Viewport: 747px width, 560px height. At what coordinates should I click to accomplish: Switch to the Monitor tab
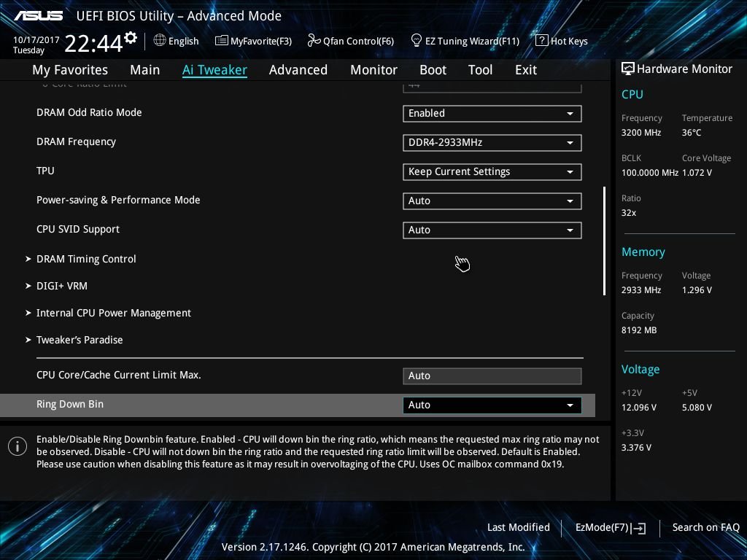[373, 70]
